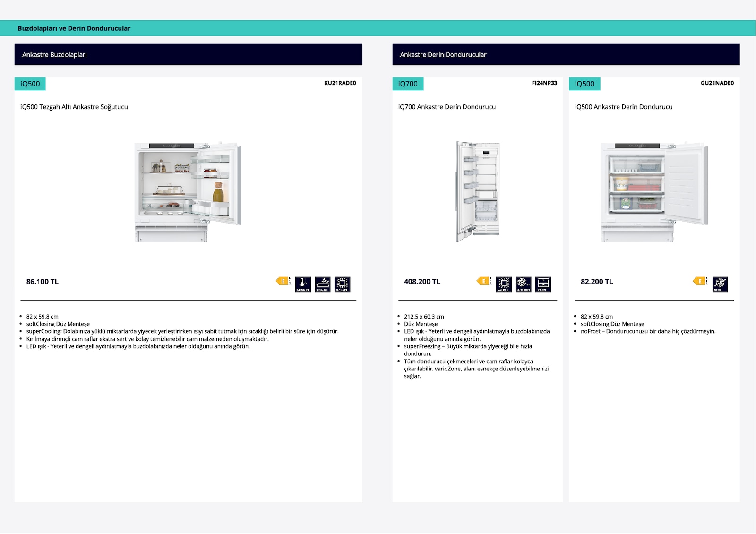This screenshot has height=534, width=756.
Task: Click the price 82.200 TL
Action: 597,282
